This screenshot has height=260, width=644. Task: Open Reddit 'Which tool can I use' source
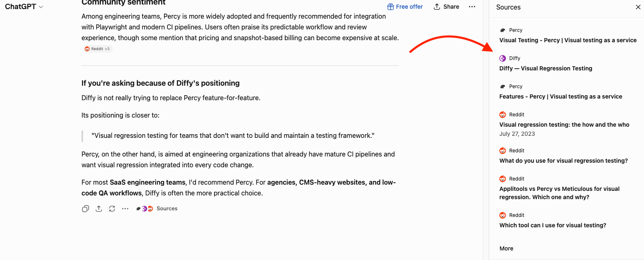[x=553, y=225]
